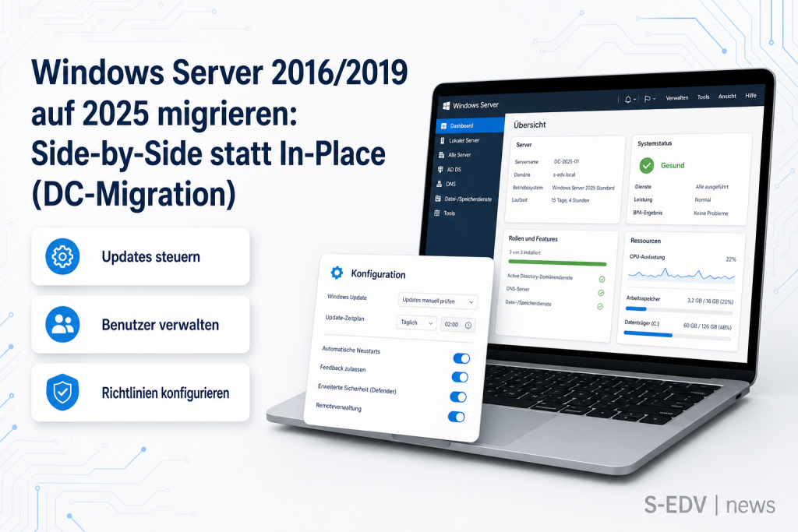Click the Benutzer verwalten card
The width and height of the screenshot is (798, 532).
click(x=140, y=325)
